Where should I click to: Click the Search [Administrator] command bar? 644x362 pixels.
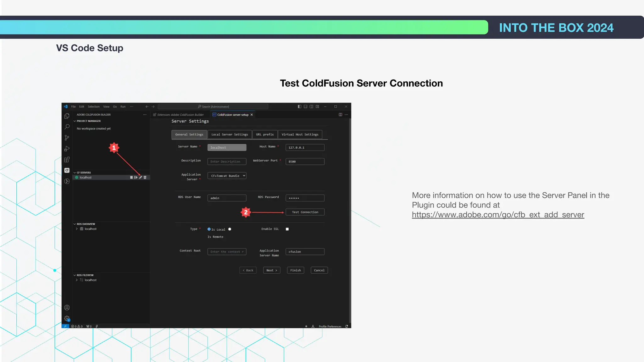[213, 107]
